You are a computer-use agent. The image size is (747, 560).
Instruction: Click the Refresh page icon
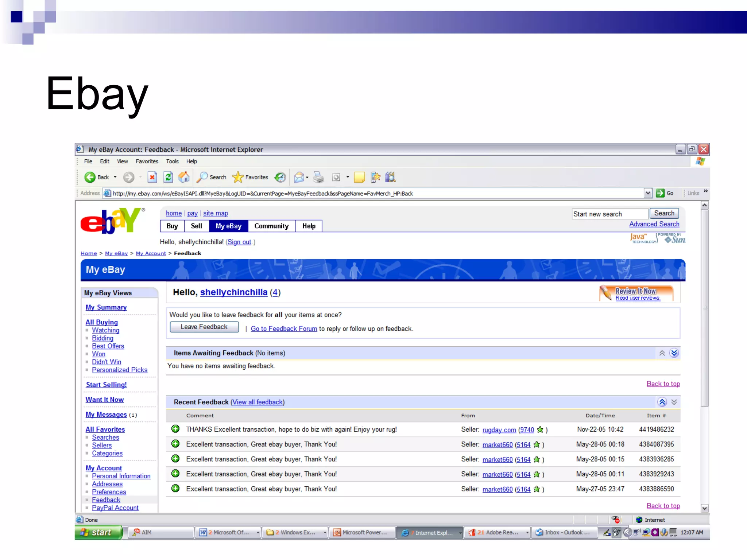168,177
